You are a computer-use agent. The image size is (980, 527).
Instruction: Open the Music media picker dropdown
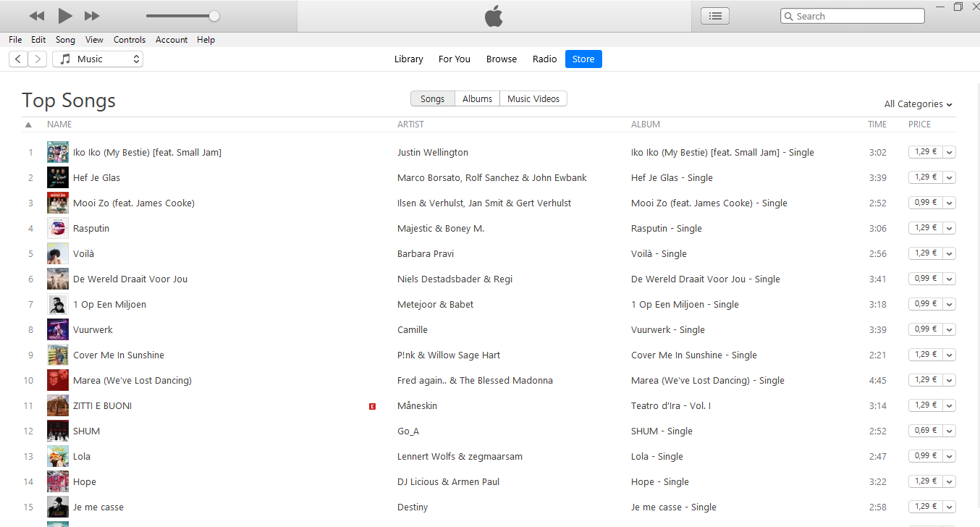tap(98, 59)
